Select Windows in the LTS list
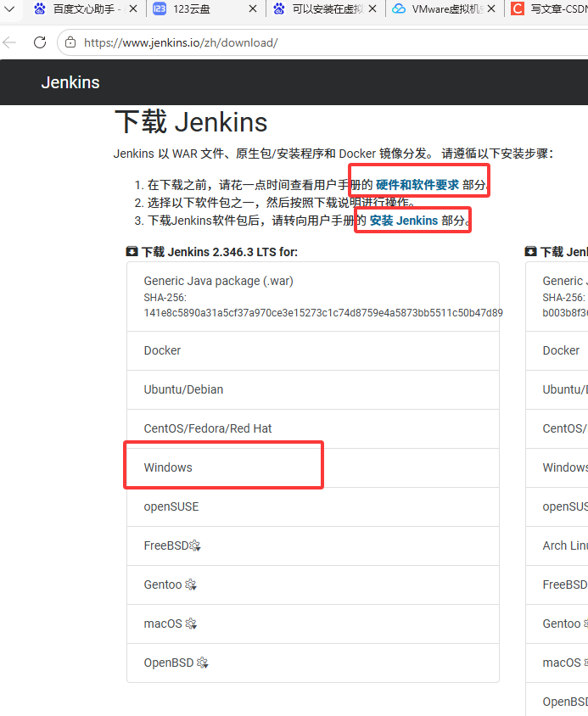The height and width of the screenshot is (716, 588). [x=313, y=467]
